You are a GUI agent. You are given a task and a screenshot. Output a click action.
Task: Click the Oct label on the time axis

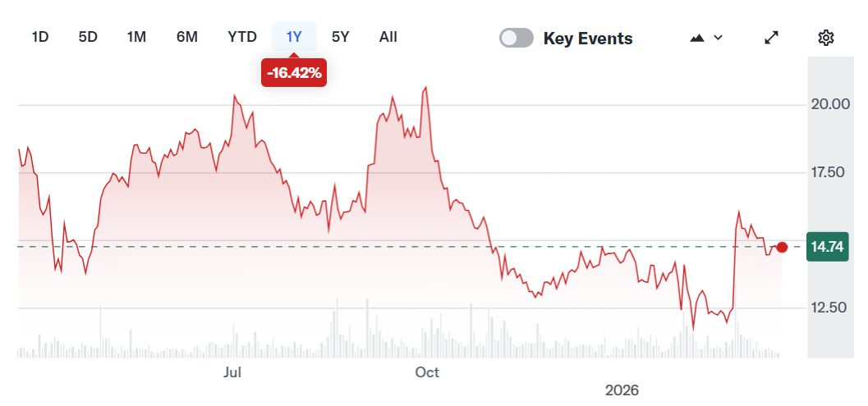[x=427, y=372]
